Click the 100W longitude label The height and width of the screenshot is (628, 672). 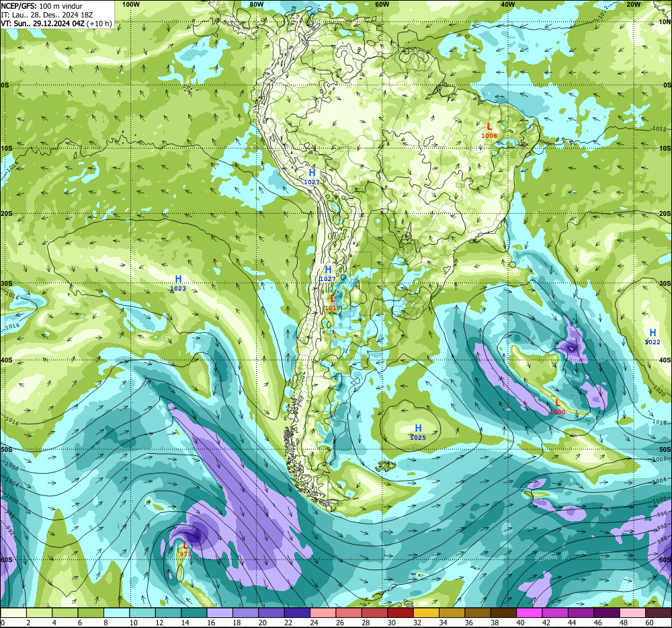tap(131, 4)
